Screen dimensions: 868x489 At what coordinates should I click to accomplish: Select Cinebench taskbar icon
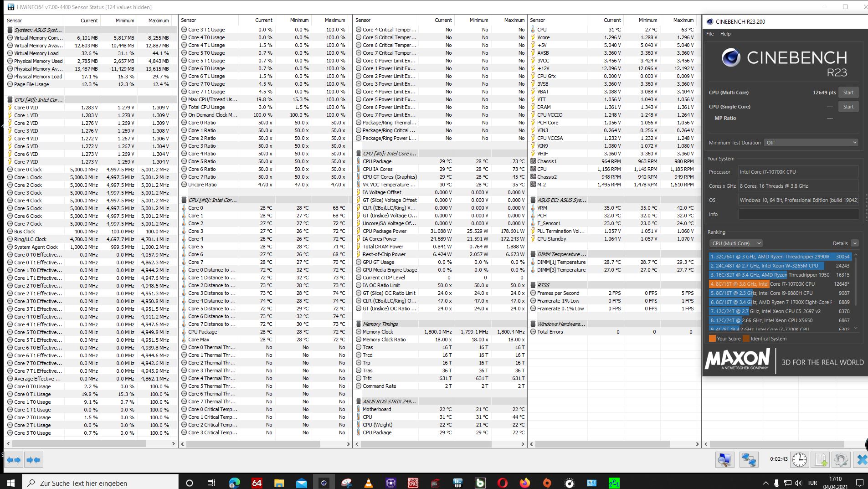[x=324, y=483]
